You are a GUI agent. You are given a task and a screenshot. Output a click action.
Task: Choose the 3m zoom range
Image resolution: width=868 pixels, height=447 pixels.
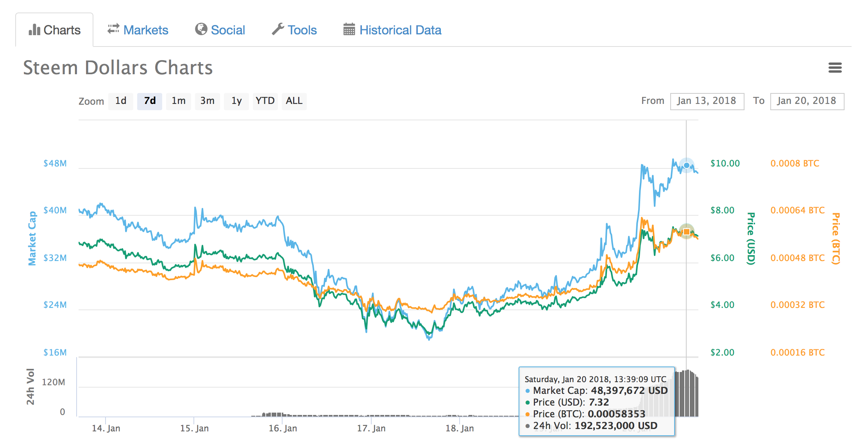pyautogui.click(x=208, y=101)
